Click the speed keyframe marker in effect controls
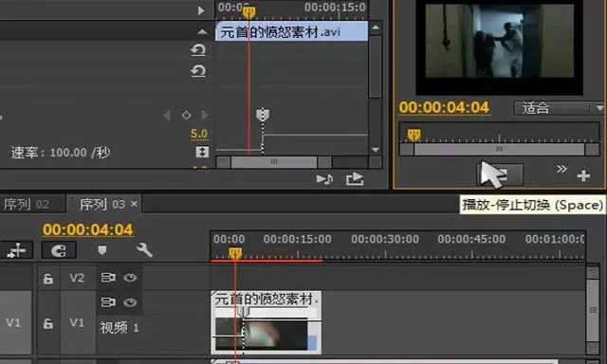Image resolution: width=607 pixels, height=364 pixels. 263,115
